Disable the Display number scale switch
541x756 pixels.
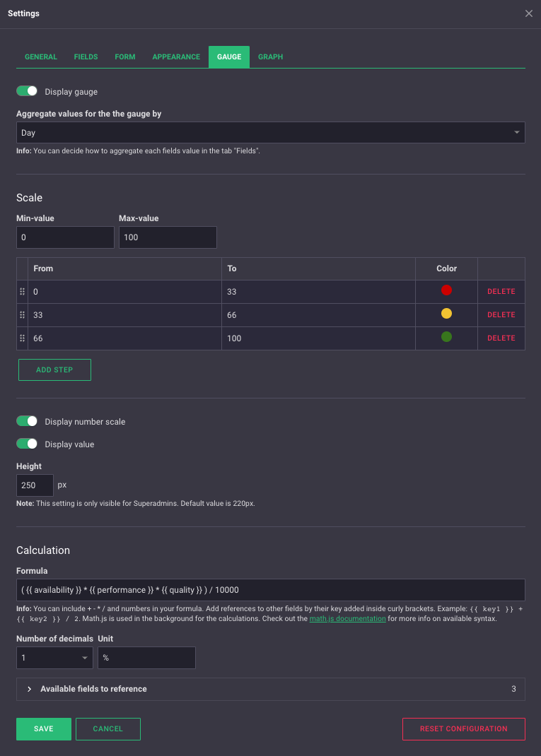(x=27, y=421)
